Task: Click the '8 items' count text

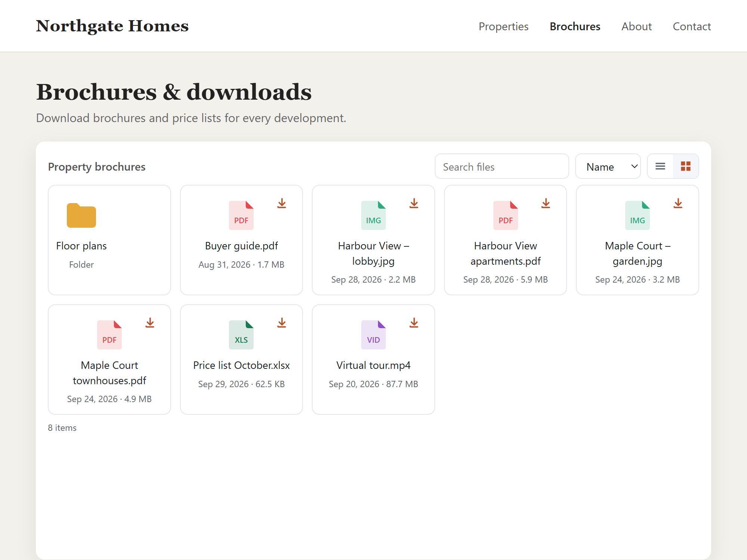Action: point(62,428)
